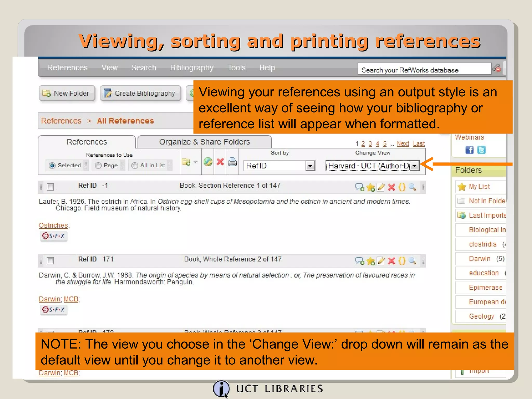The height and width of the screenshot is (399, 532).
Task: Click the global edit icon
Action: 208,162
